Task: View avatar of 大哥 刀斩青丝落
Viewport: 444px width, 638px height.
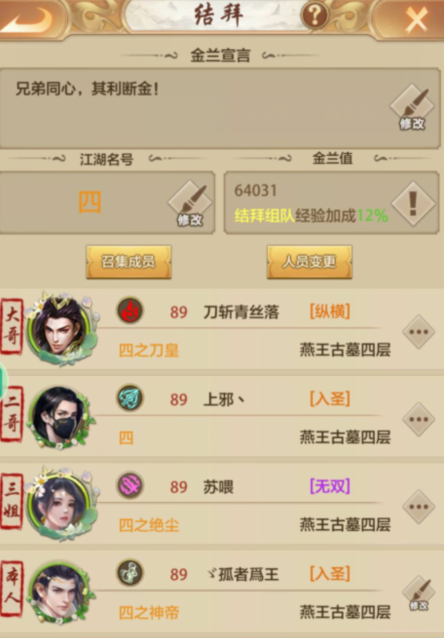Action: coord(62,328)
